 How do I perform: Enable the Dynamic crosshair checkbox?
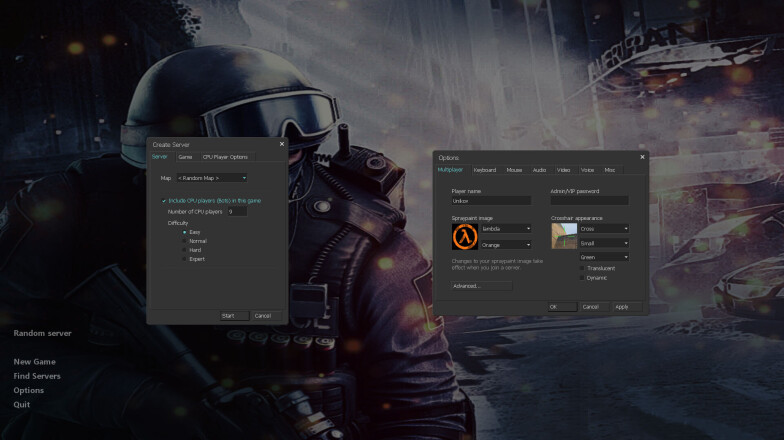[x=584, y=278]
